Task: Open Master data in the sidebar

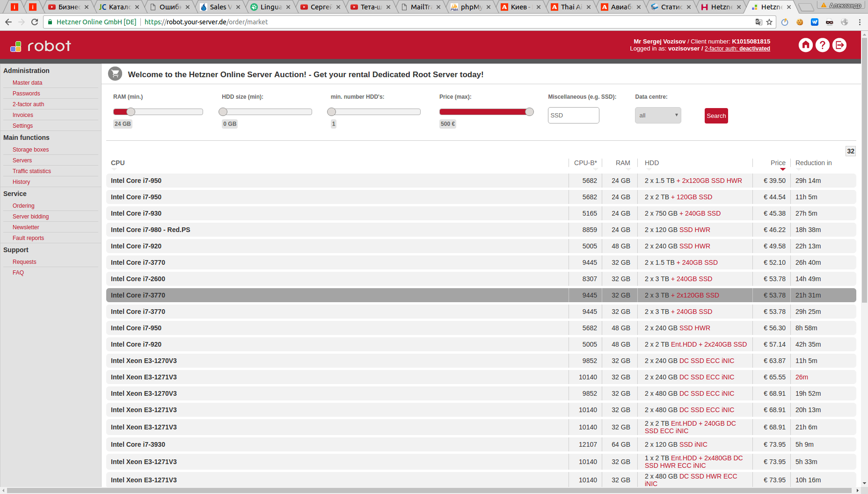Action: pyautogui.click(x=27, y=83)
